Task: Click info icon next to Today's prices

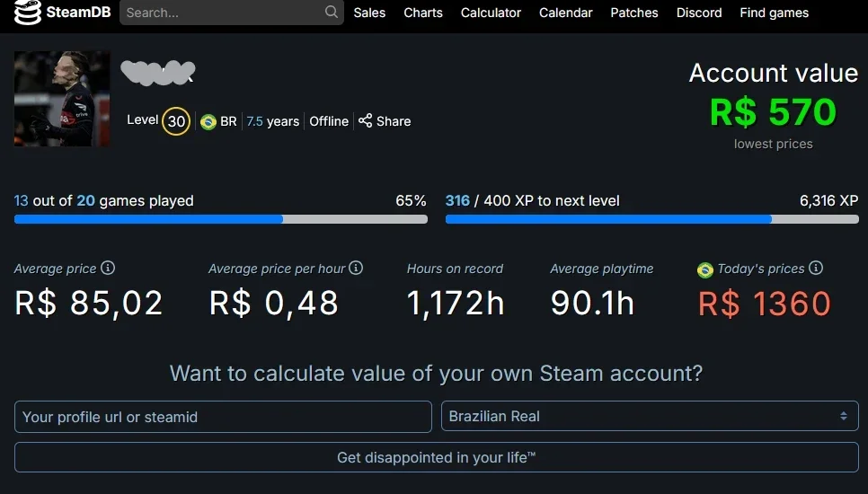Action: point(815,268)
